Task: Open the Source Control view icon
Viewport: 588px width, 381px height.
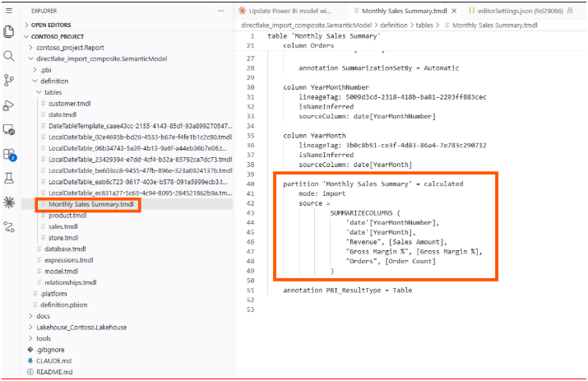Action: tap(9, 80)
